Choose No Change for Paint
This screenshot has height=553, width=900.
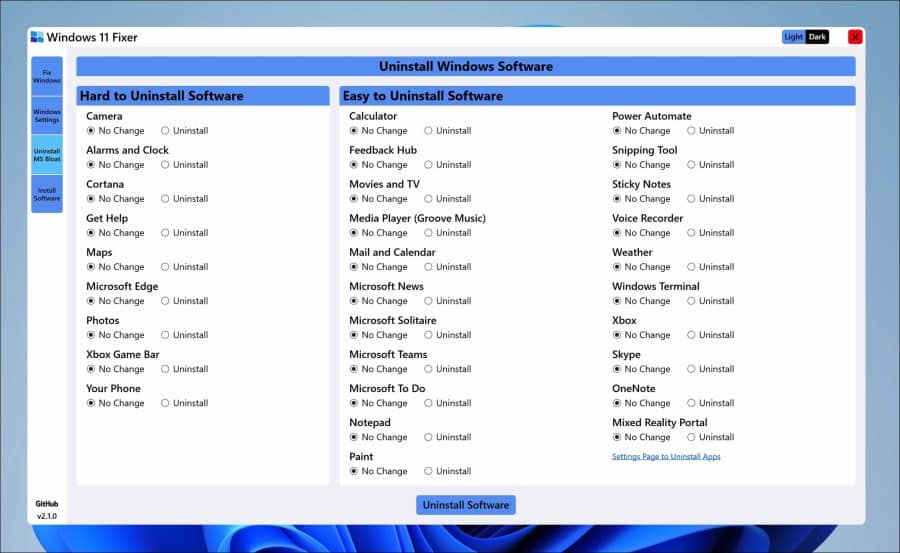pyautogui.click(x=378, y=471)
